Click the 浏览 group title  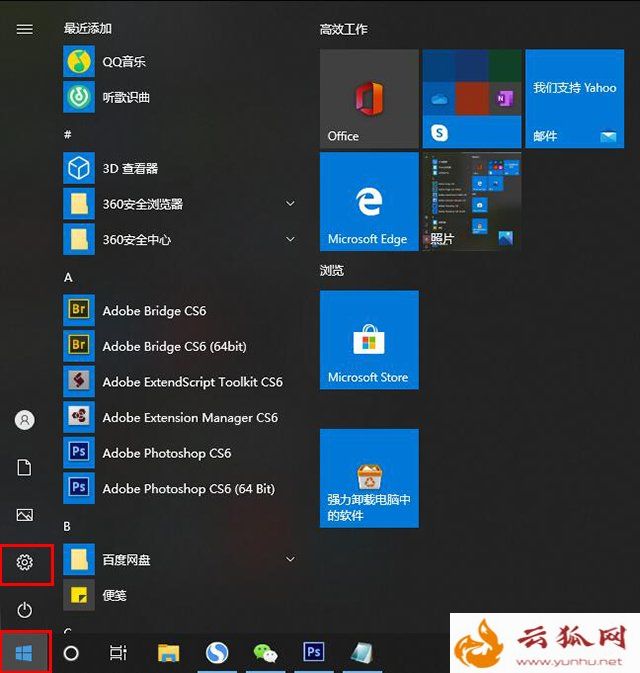click(331, 270)
